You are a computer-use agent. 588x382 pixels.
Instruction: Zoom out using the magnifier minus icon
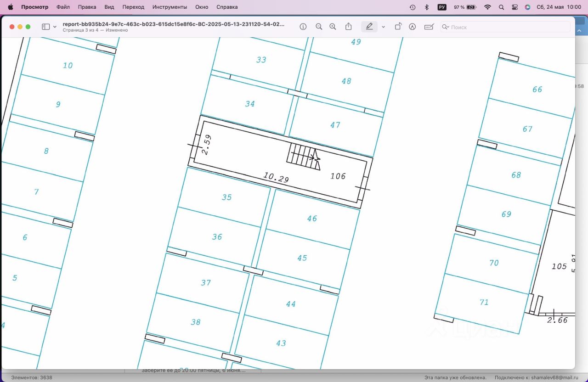[x=319, y=27]
